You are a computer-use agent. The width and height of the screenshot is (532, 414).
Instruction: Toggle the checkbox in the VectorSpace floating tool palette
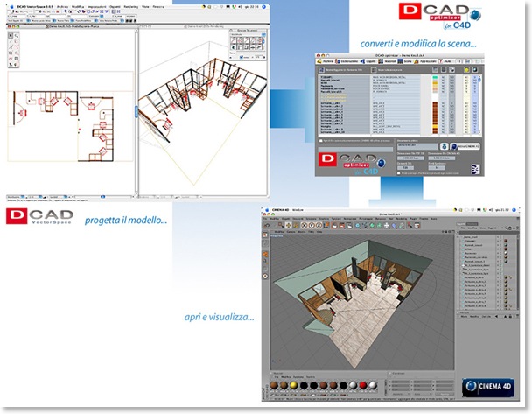241,57
